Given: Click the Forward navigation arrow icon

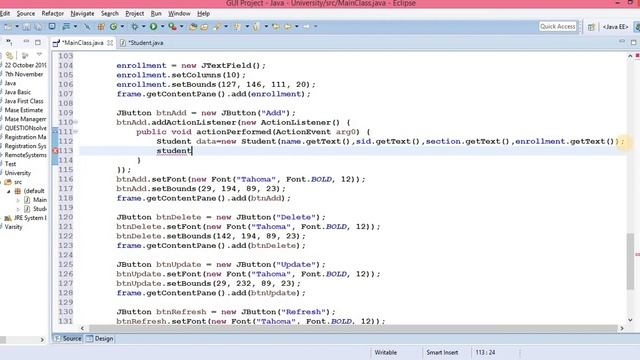Looking at the screenshot, I should point(306,27).
